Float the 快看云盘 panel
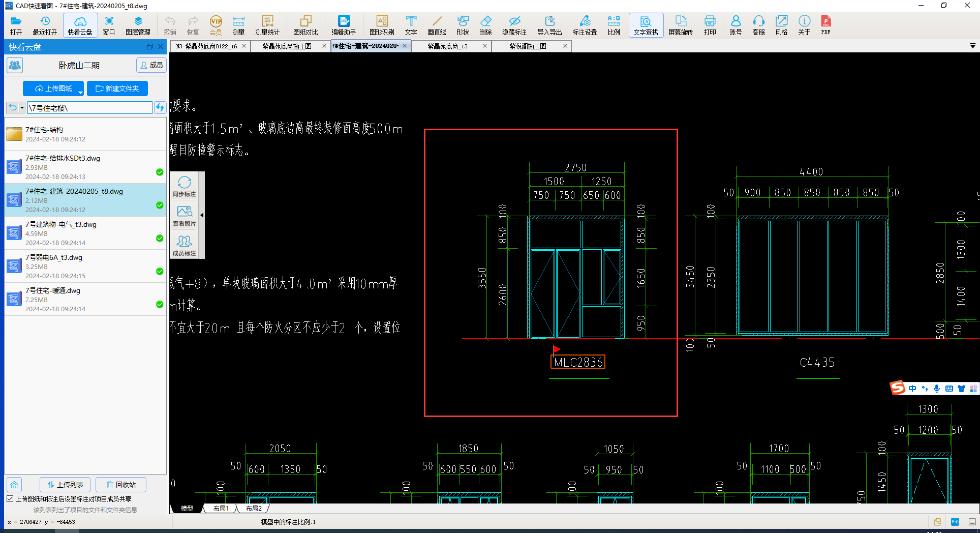The width and height of the screenshot is (980, 533). pyautogui.click(x=149, y=47)
